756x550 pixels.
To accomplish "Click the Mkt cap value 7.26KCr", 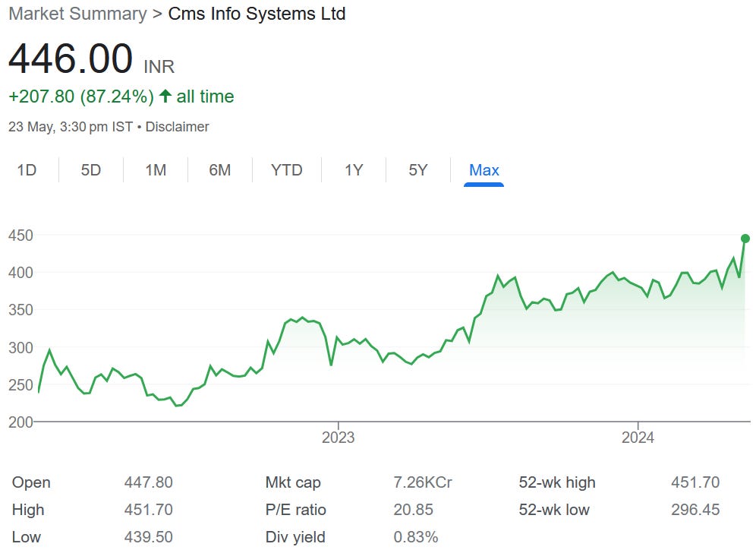I will [423, 482].
